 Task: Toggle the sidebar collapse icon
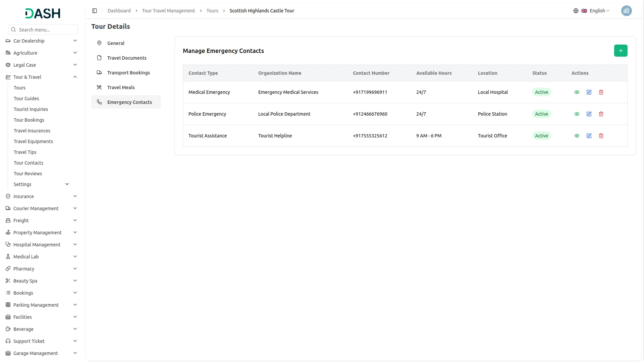[x=95, y=11]
